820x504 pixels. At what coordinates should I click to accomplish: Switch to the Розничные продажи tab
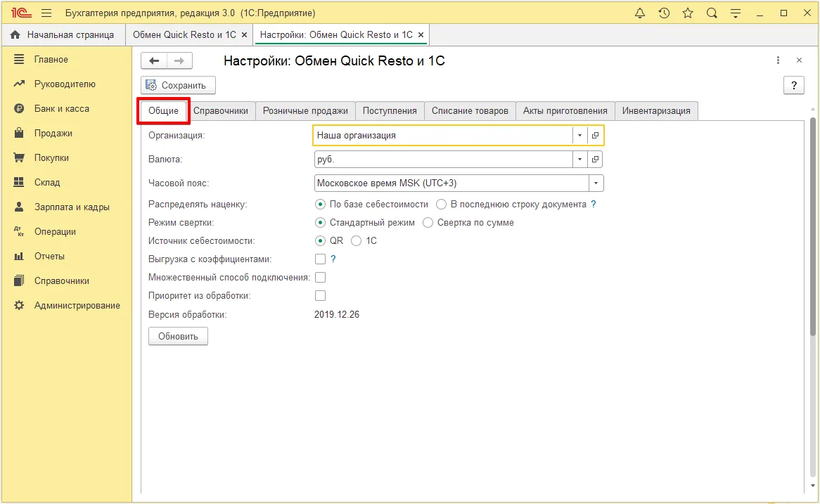(x=305, y=111)
